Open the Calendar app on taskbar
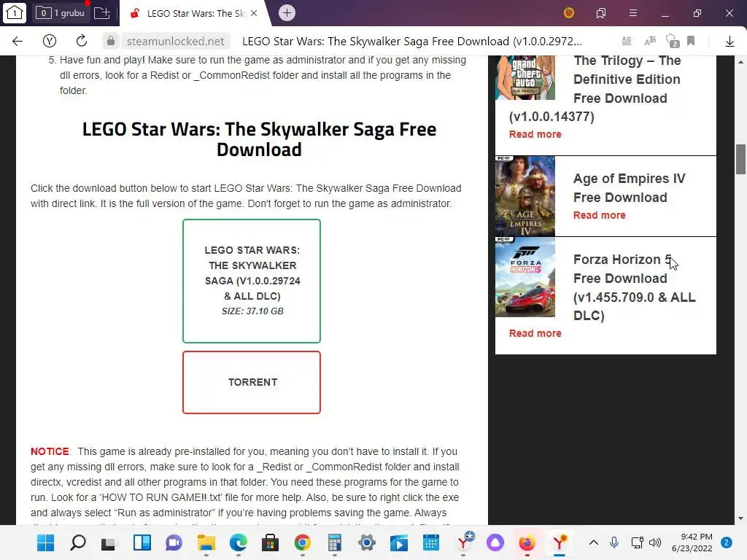747x560 pixels. point(430,542)
